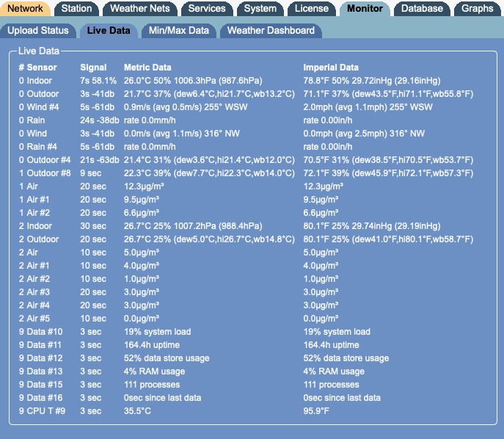Image resolution: width=504 pixels, height=439 pixels.
Task: Click the '9 Data #16' sensor name
Action: point(41,397)
